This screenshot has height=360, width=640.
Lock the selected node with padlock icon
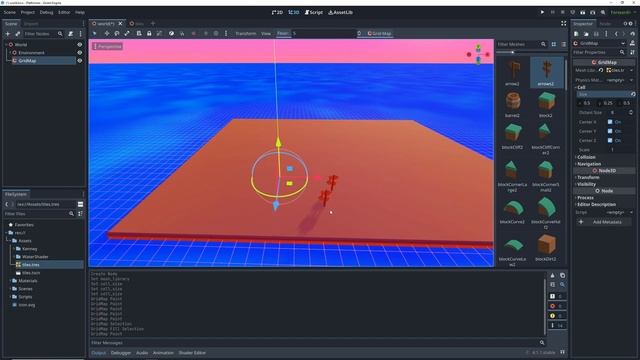pos(149,33)
